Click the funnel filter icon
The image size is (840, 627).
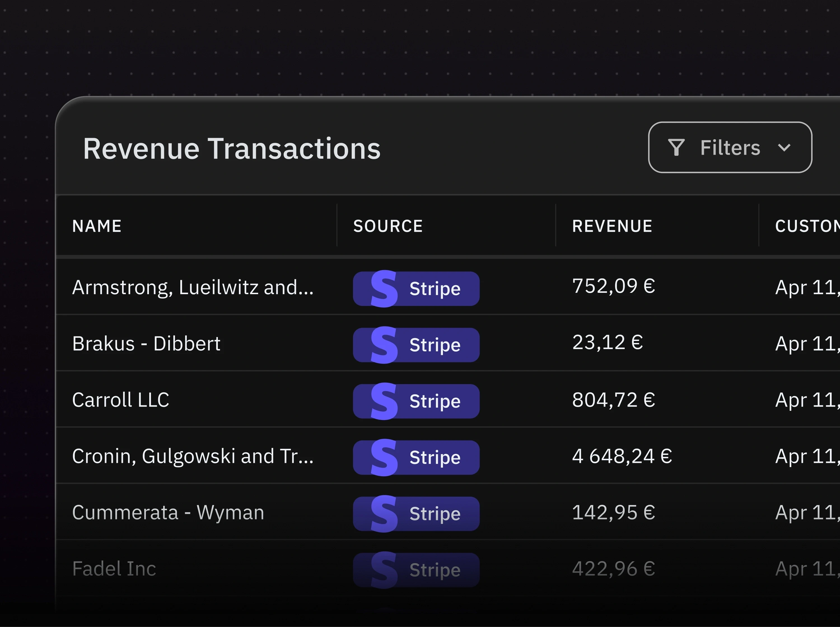coord(676,147)
